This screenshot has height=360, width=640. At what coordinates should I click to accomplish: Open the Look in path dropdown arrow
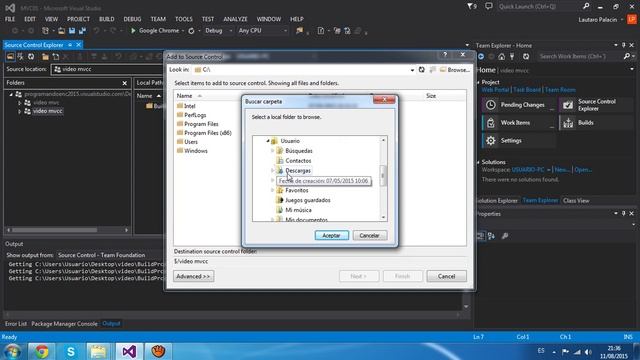[412, 70]
